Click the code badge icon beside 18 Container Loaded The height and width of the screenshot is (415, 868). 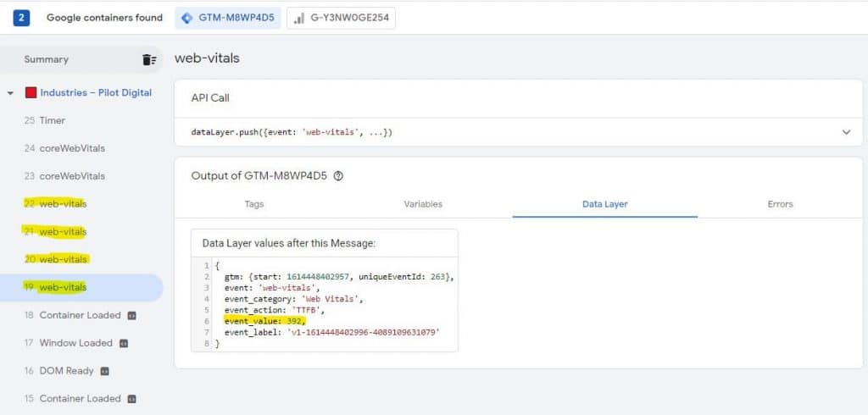131,315
